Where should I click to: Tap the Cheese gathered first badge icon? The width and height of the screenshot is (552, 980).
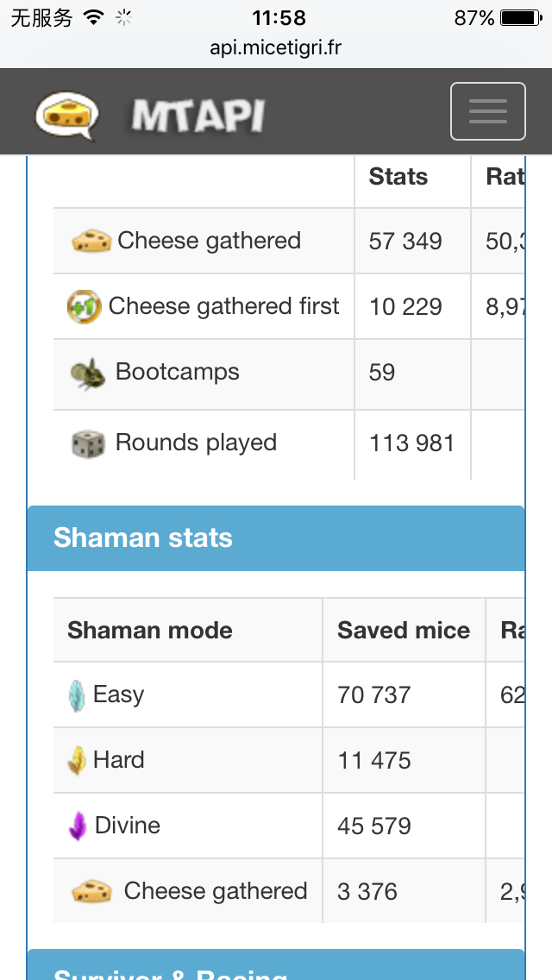point(84,307)
